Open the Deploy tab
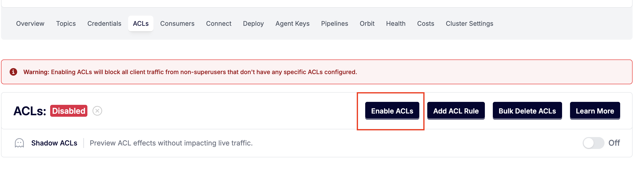Image resolution: width=644 pixels, height=171 pixels. tap(253, 24)
